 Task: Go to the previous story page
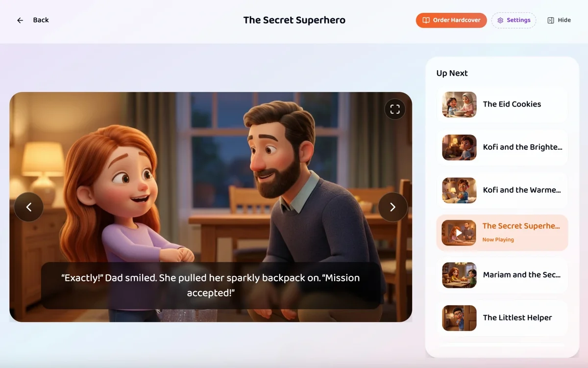pos(29,207)
